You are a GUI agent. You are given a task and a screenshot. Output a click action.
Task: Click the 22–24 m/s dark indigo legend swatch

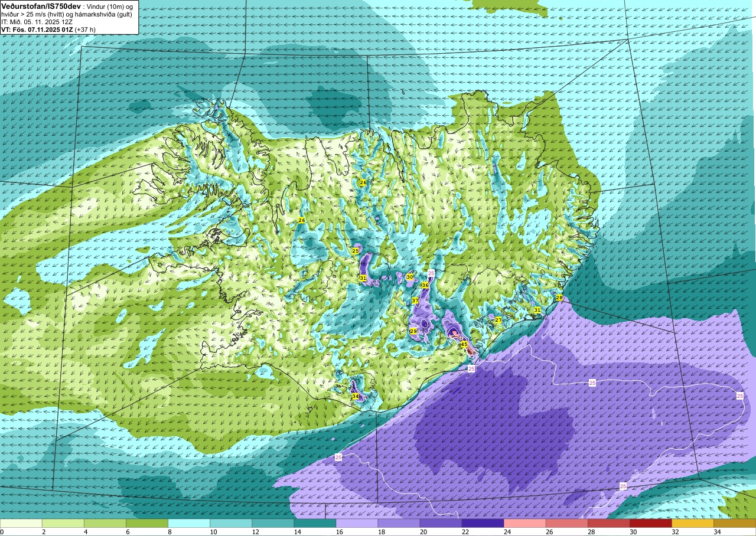483,523
